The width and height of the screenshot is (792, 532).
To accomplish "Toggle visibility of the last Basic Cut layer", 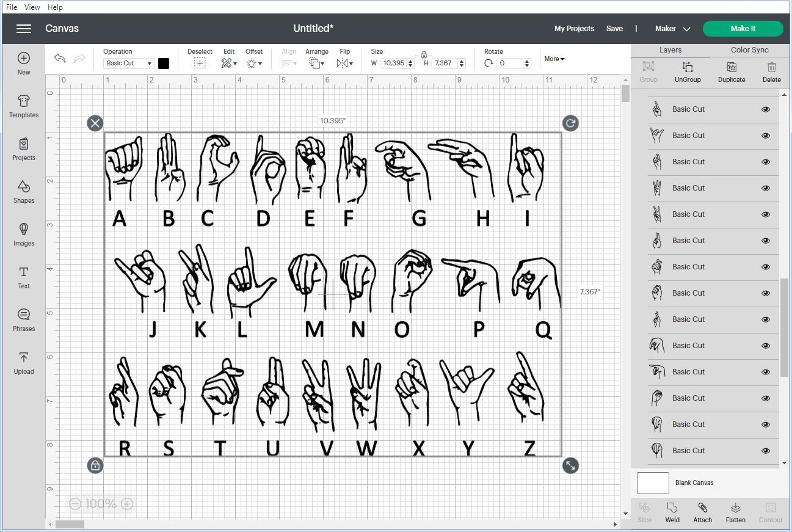I will [x=765, y=451].
